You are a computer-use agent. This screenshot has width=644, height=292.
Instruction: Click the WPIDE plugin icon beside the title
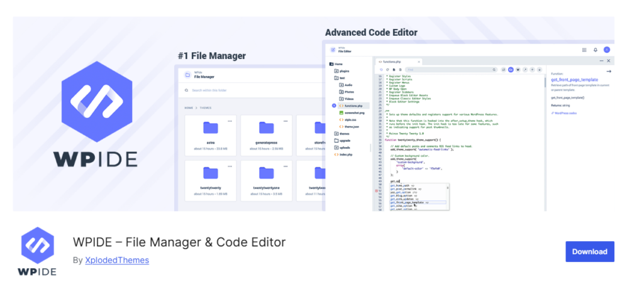coord(37,251)
